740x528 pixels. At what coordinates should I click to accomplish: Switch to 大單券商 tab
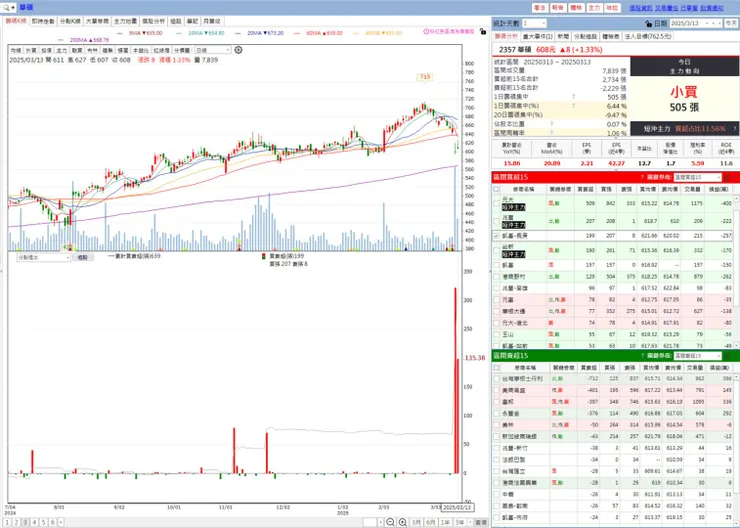pos(97,21)
